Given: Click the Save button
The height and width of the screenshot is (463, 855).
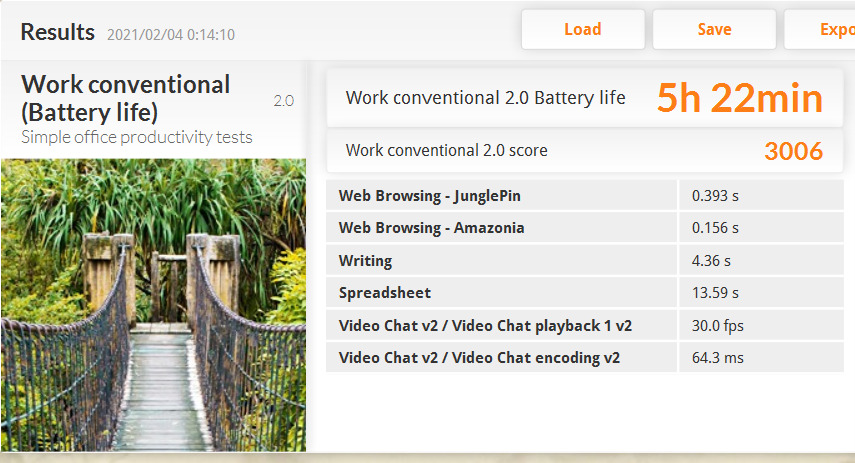Looking at the screenshot, I should point(714,29).
